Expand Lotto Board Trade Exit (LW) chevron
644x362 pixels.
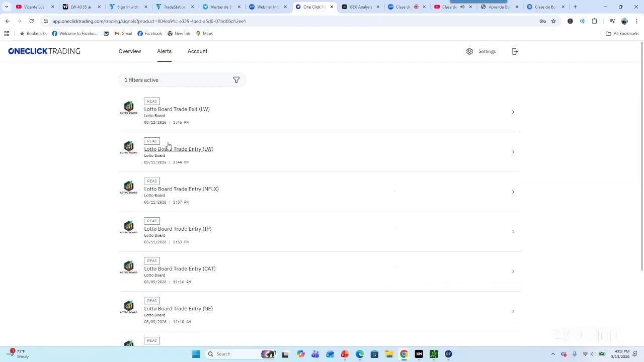coord(513,112)
